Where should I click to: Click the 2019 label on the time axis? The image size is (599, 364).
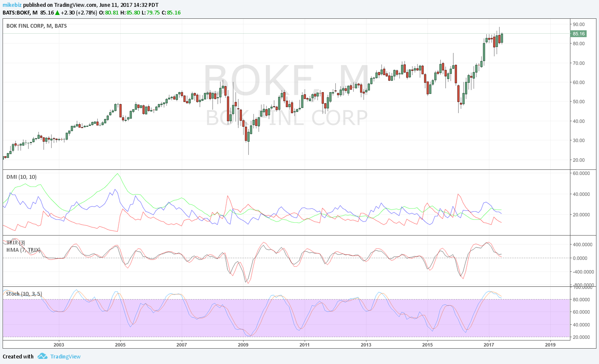click(x=550, y=344)
